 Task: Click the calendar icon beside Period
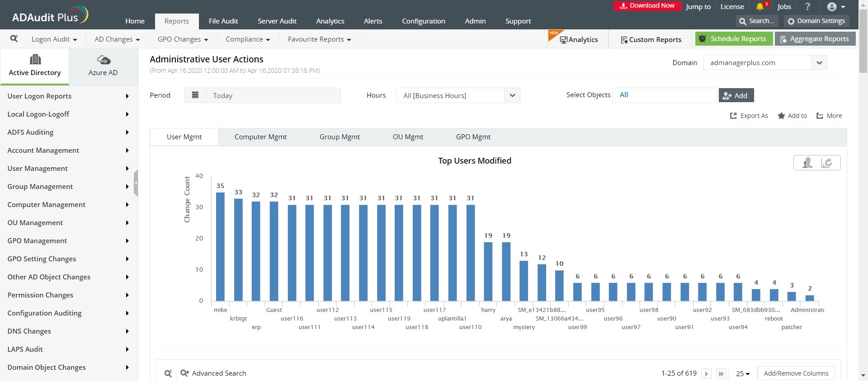[195, 95]
